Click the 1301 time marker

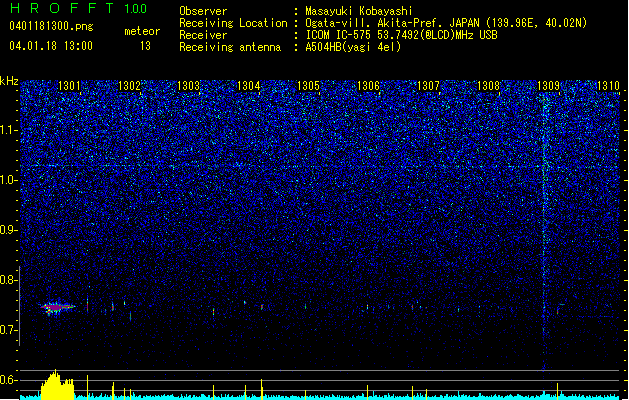click(x=69, y=86)
